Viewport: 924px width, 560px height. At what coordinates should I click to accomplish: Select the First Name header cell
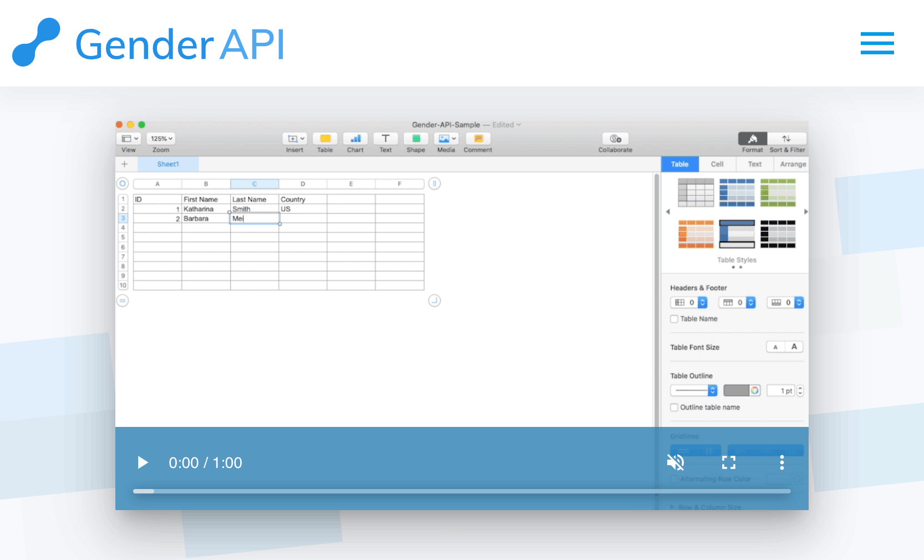(206, 199)
